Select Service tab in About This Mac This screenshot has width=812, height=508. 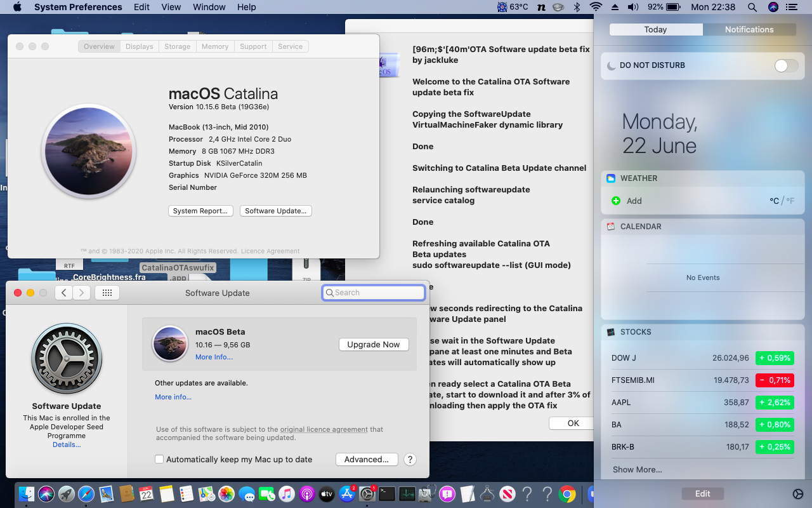click(291, 46)
